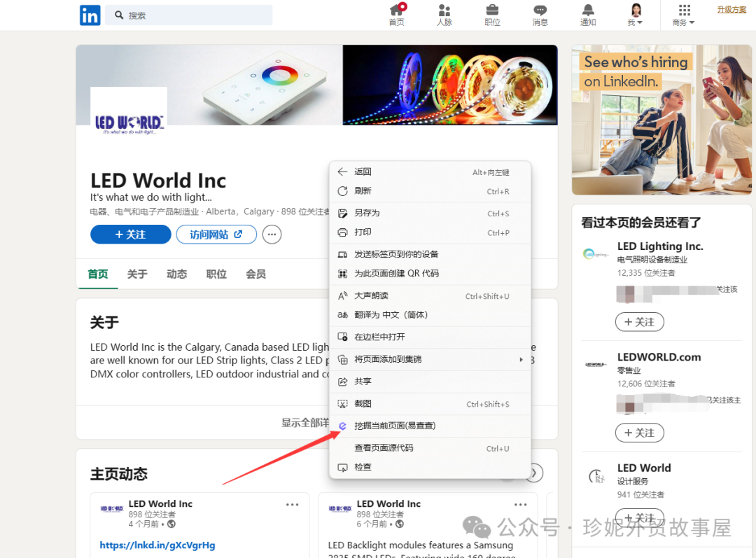Select 发送标签页到你的设备 menu entry
The width and height of the screenshot is (756, 558).
pyautogui.click(x=430, y=254)
